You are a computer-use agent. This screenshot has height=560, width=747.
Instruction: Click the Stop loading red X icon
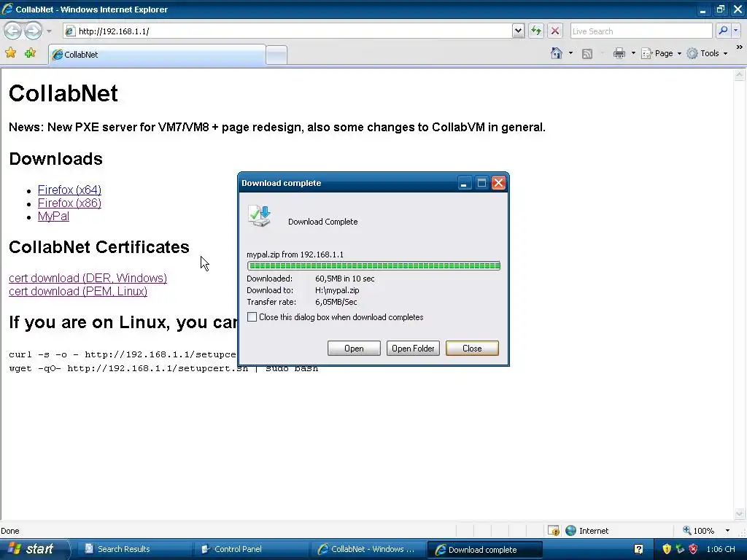(x=555, y=31)
